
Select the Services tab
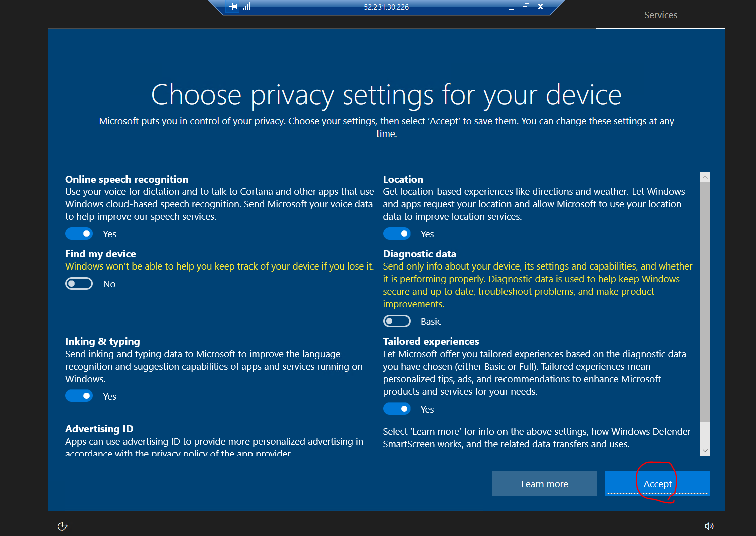click(x=661, y=15)
